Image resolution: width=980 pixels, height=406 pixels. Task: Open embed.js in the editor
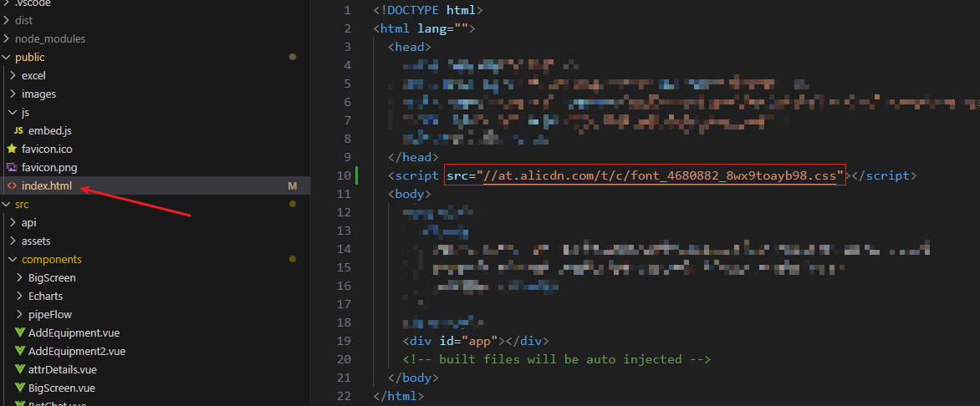pyautogui.click(x=50, y=131)
